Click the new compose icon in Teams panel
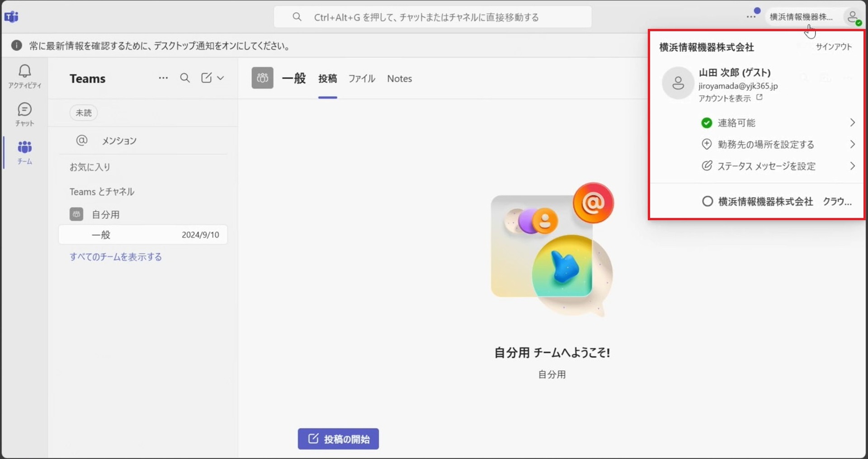868x459 pixels. [x=207, y=78]
